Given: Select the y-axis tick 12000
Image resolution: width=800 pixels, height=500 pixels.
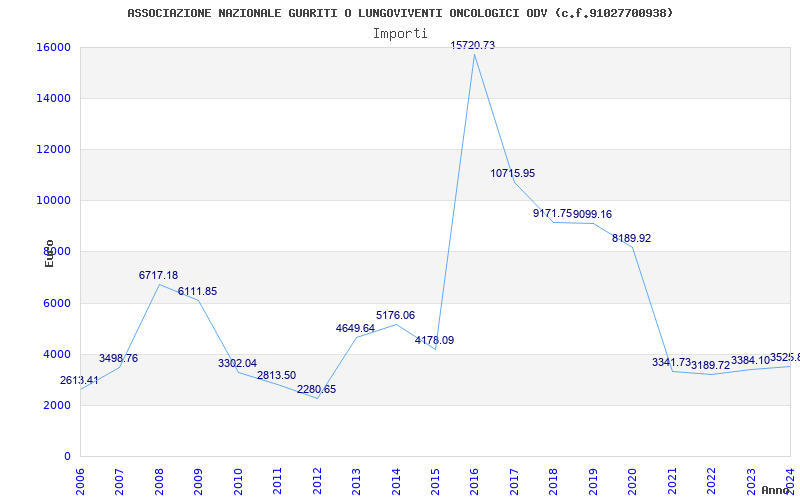Looking at the screenshot, I should [x=53, y=149].
